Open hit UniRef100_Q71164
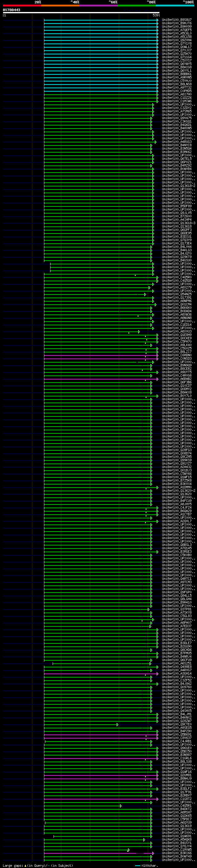197x868 pixels. (x=177, y=57)
